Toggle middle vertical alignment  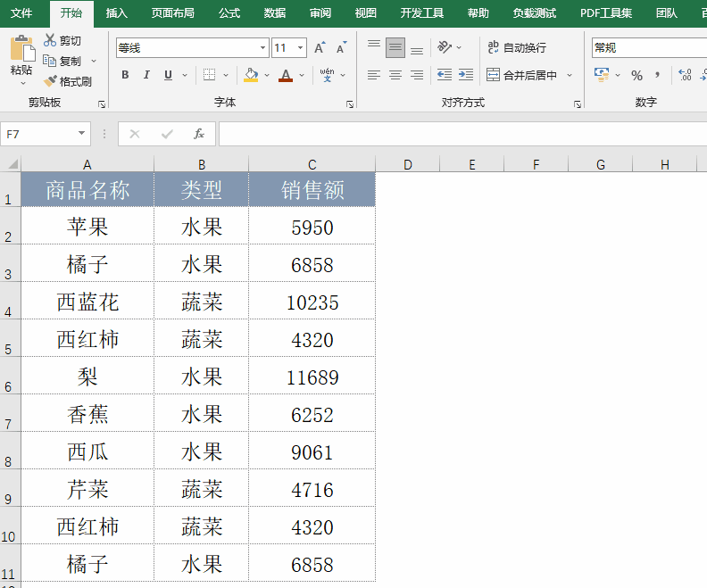395,48
